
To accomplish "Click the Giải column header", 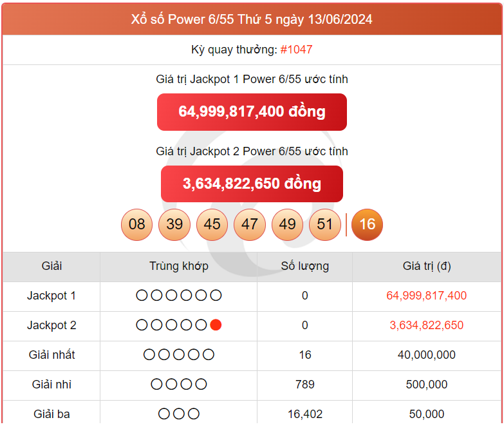I will point(51,266).
